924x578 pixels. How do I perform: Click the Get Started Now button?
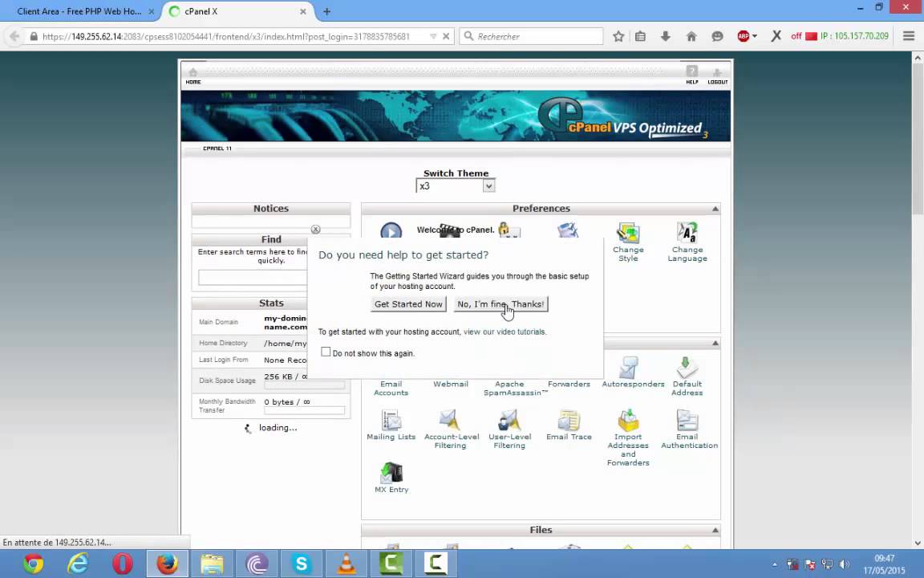click(408, 304)
